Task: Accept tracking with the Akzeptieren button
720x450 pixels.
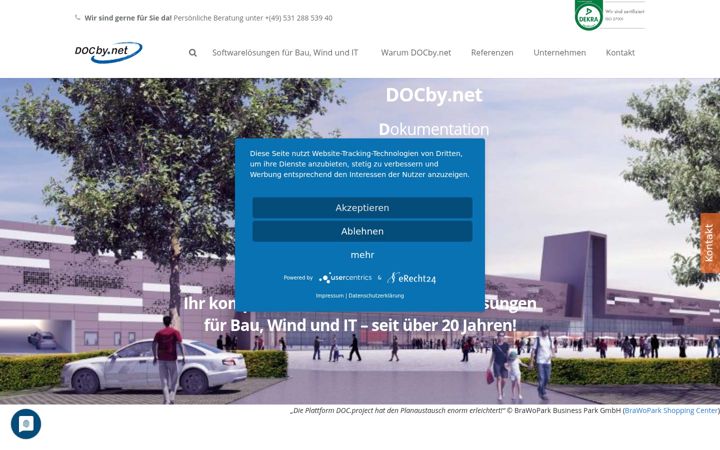Action: tap(362, 208)
